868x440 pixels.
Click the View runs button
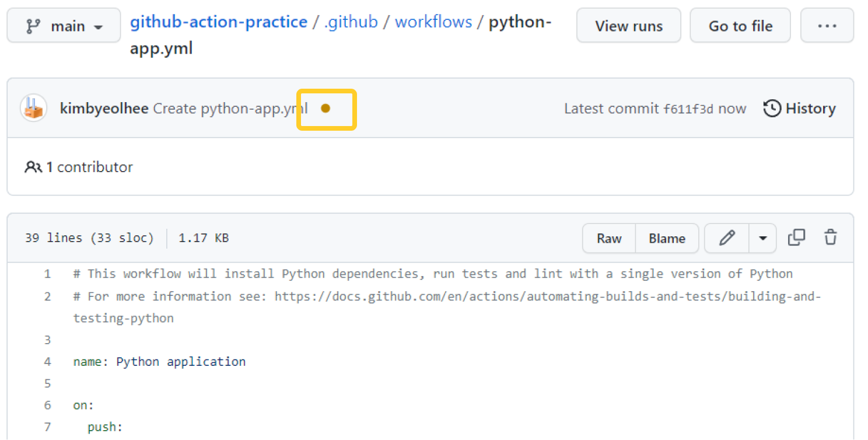[x=628, y=26]
